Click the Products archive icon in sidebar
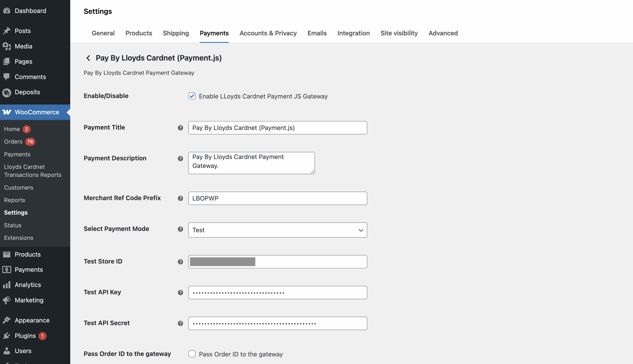The width and height of the screenshot is (633, 364). (7, 254)
